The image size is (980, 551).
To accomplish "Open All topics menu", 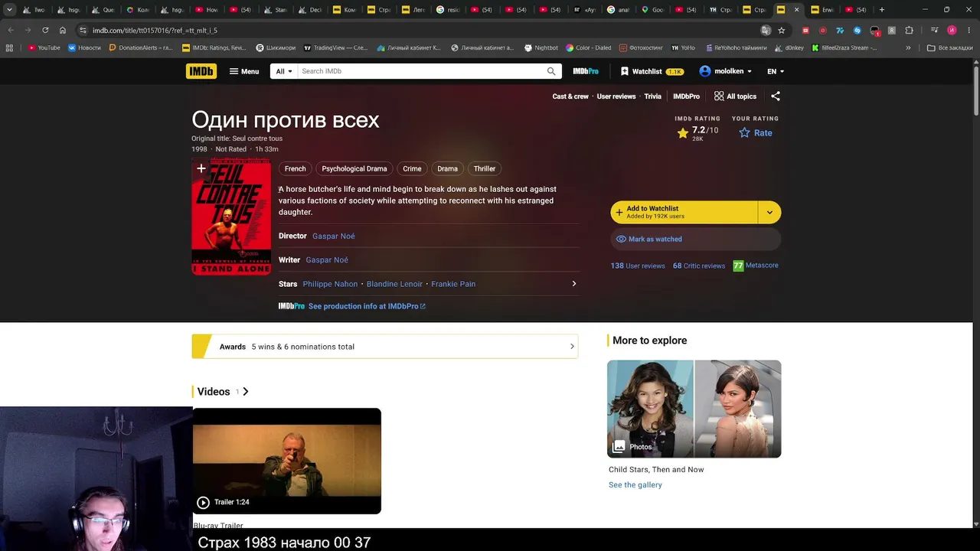I will 735,96.
